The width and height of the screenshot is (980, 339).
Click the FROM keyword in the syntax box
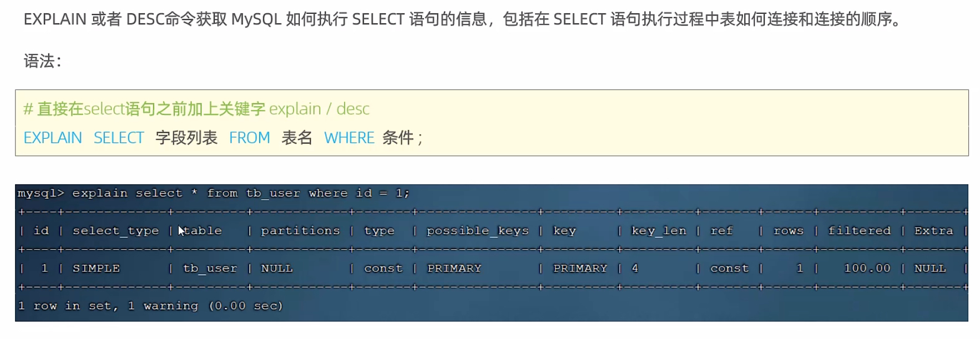(250, 138)
